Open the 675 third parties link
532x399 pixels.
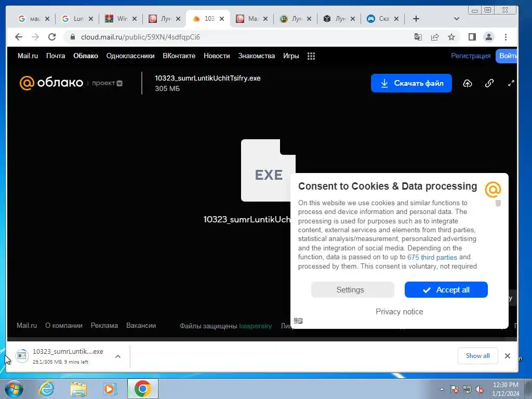[x=432, y=257]
